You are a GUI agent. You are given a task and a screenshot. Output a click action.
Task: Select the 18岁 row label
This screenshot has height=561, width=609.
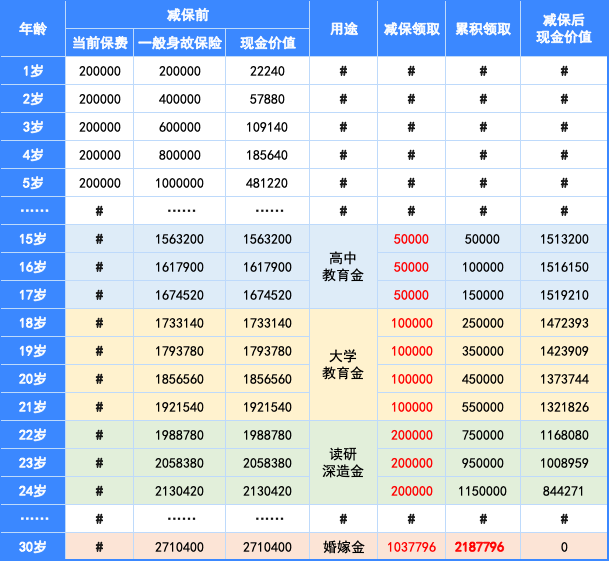(x=33, y=323)
